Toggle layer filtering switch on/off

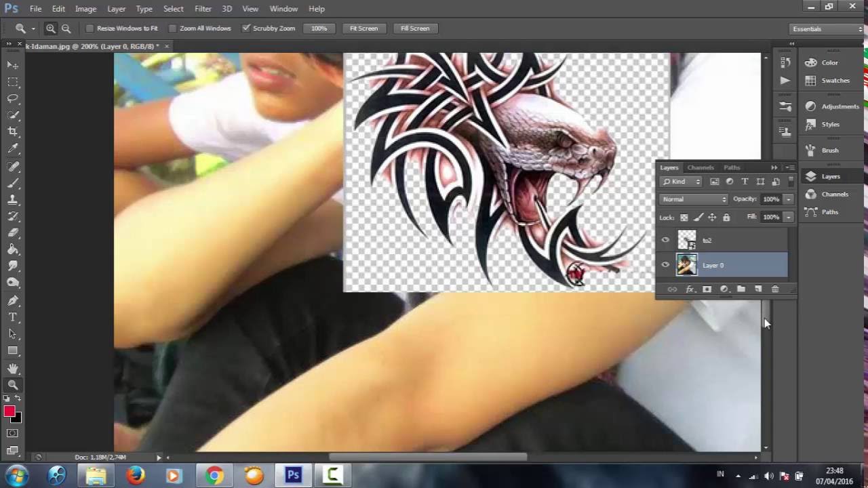tap(791, 182)
